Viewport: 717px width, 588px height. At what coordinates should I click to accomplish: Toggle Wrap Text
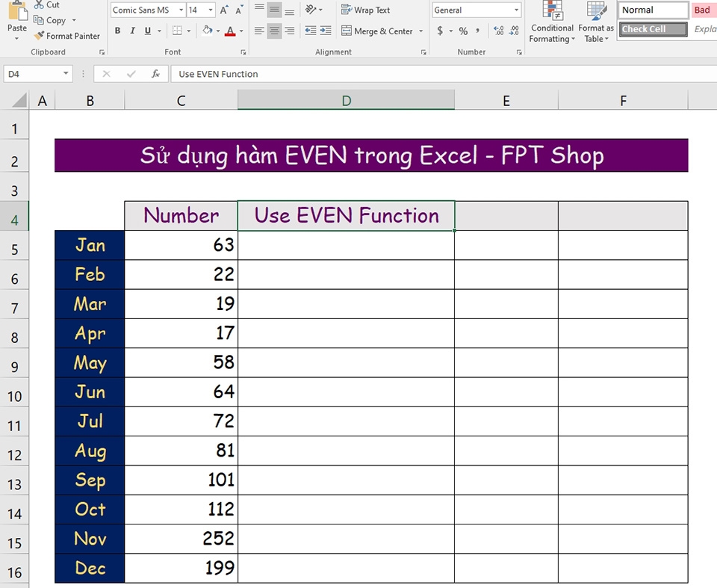pos(366,10)
